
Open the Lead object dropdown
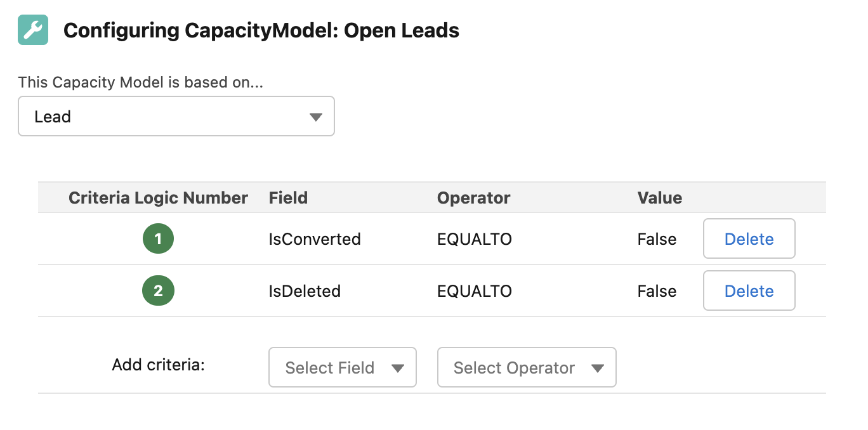[176, 116]
